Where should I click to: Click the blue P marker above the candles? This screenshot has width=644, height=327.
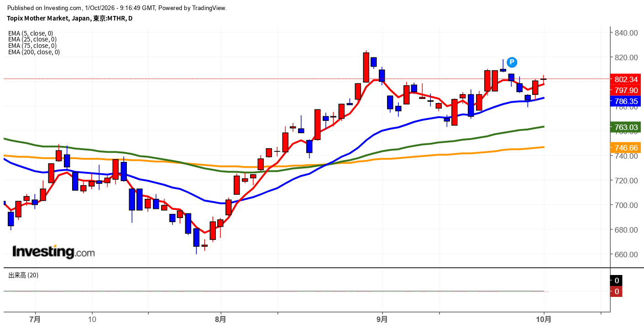[x=512, y=62]
